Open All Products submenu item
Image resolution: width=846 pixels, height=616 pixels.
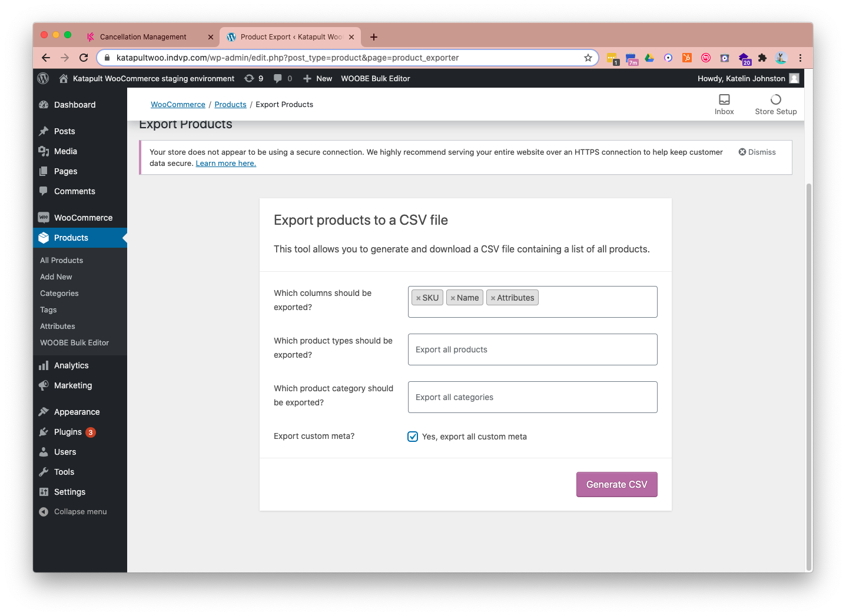pyautogui.click(x=61, y=260)
